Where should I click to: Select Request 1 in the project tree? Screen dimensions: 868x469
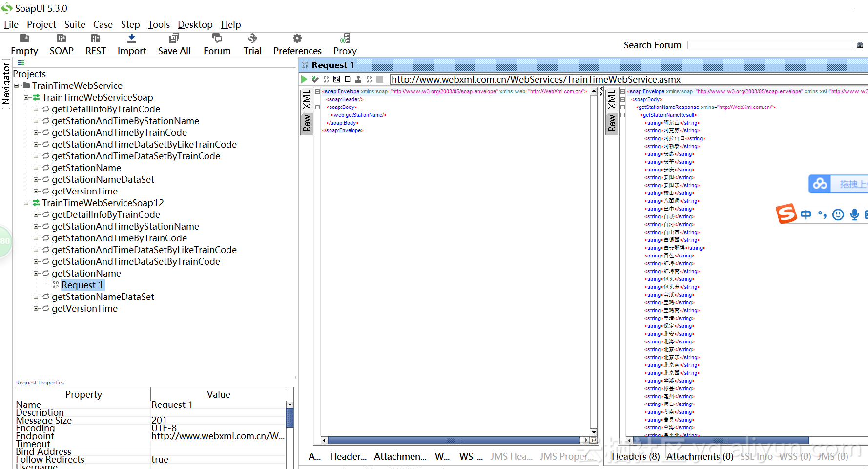(x=82, y=285)
